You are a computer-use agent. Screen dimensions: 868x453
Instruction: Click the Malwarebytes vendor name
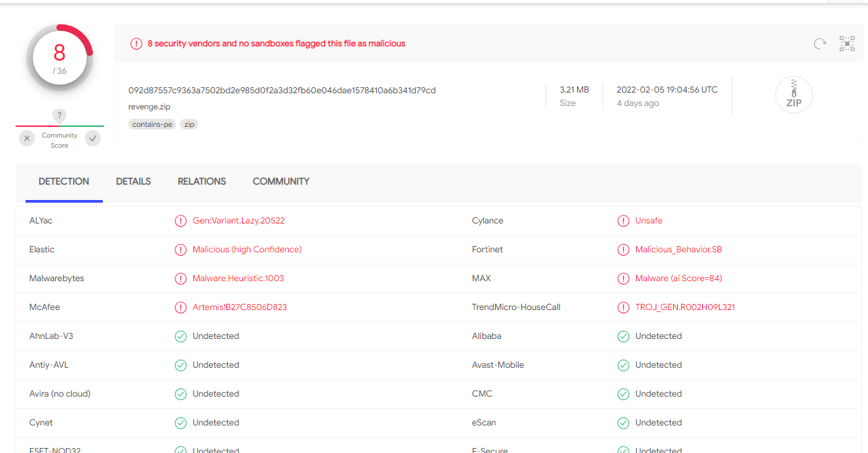point(57,279)
